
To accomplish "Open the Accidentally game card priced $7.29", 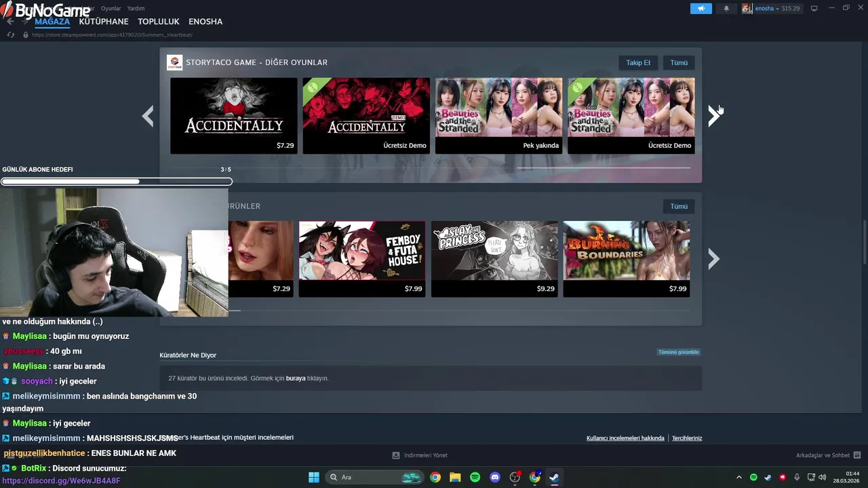I will pos(234,115).
